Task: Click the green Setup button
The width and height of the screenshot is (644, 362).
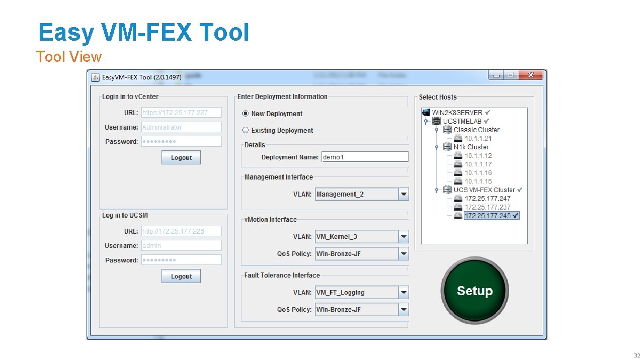Action: (474, 291)
